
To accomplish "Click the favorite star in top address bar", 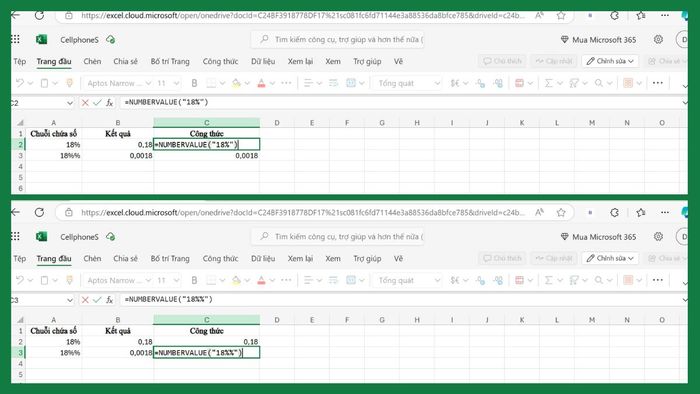I will click(561, 16).
